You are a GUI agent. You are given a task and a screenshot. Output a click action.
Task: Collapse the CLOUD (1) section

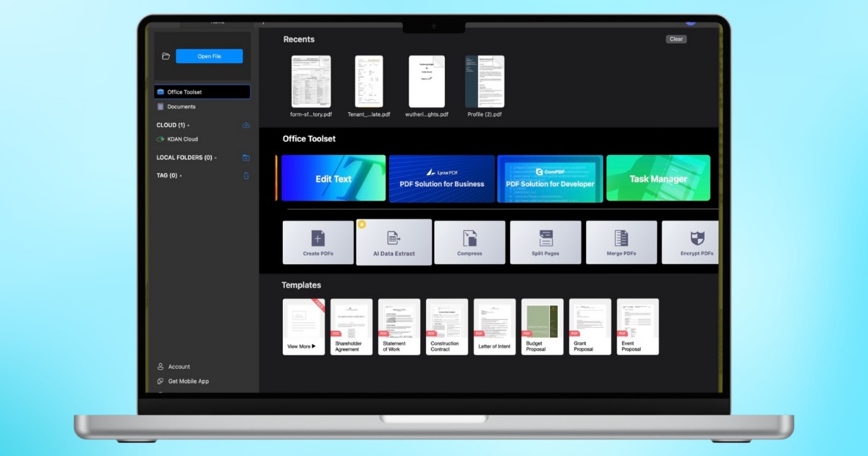coord(172,125)
